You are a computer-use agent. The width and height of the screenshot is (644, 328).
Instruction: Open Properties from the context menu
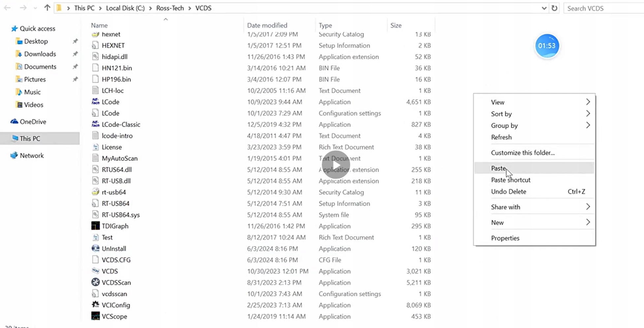click(534, 238)
